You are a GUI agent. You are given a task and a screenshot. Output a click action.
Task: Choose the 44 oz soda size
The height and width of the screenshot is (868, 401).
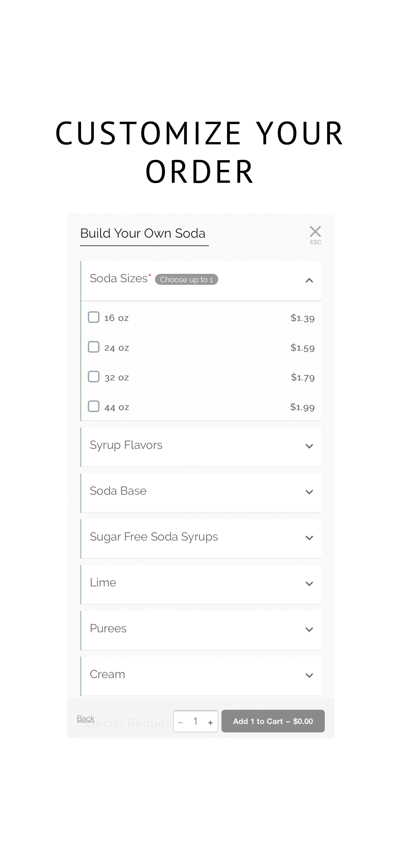coord(94,406)
